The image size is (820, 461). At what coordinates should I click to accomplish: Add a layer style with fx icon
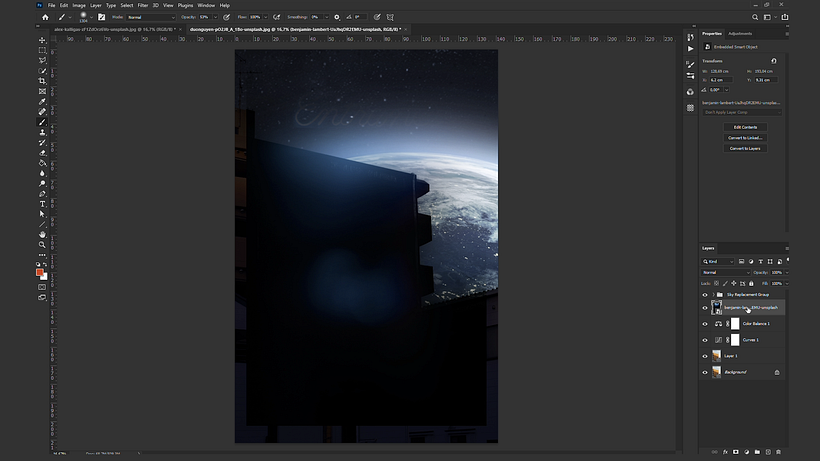click(725, 452)
